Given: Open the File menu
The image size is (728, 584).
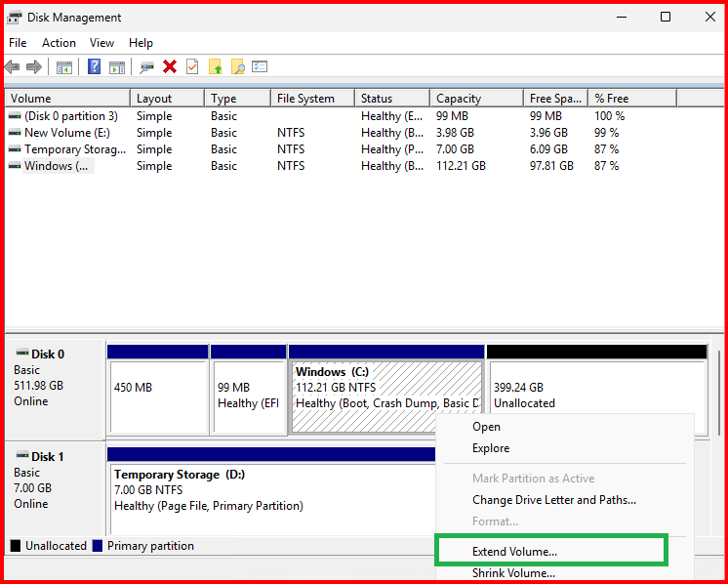Looking at the screenshot, I should click(18, 43).
